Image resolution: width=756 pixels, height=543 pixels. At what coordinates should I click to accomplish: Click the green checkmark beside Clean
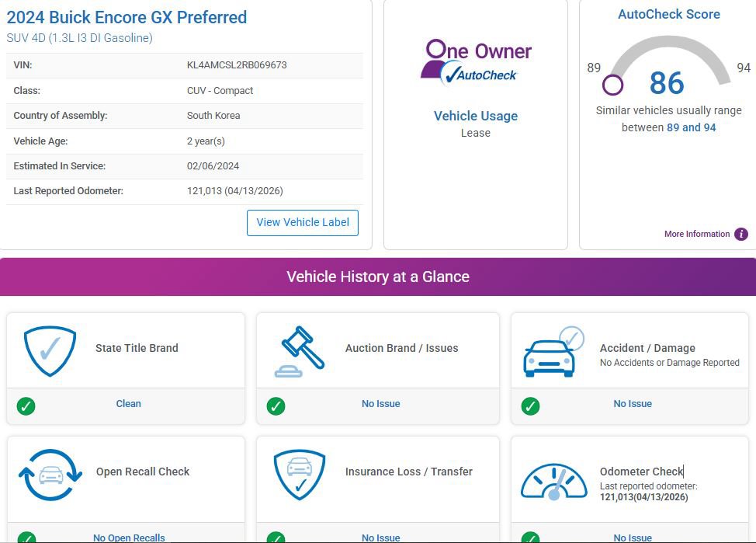(x=26, y=406)
